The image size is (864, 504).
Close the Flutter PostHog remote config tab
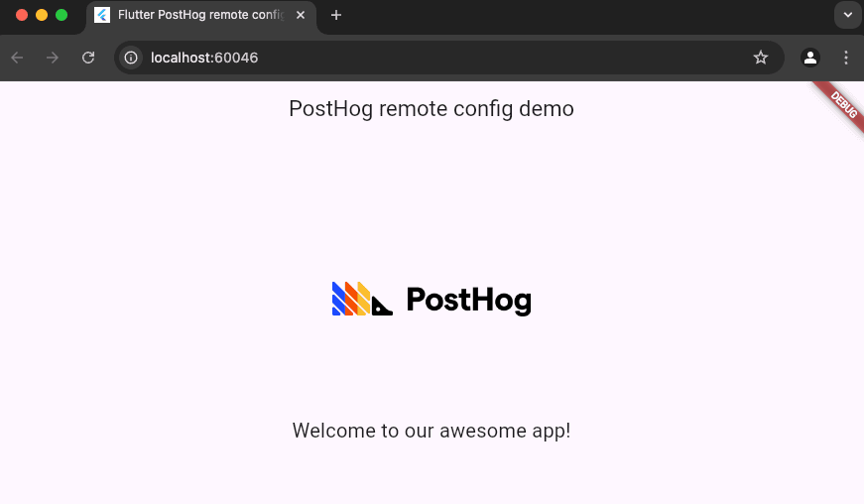(301, 15)
